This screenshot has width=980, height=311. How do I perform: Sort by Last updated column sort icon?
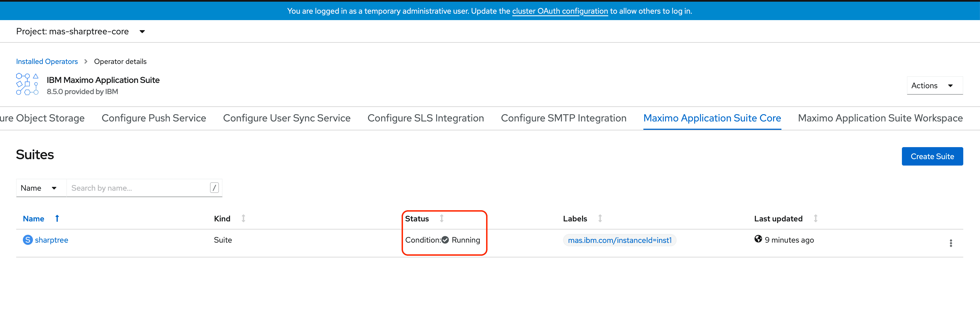coord(816,219)
